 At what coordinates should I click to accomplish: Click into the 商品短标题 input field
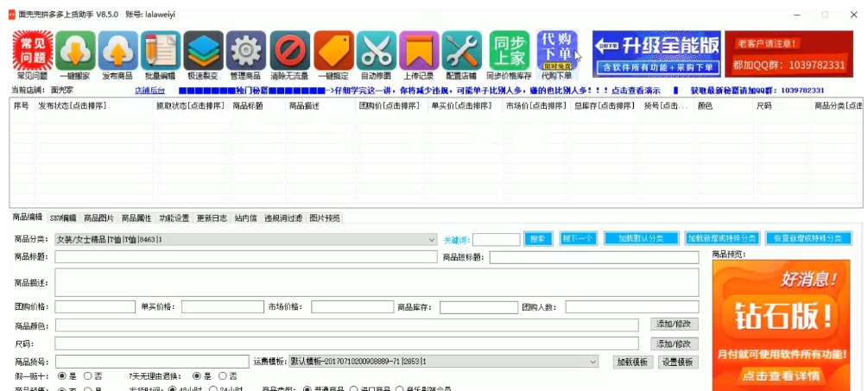594,257
